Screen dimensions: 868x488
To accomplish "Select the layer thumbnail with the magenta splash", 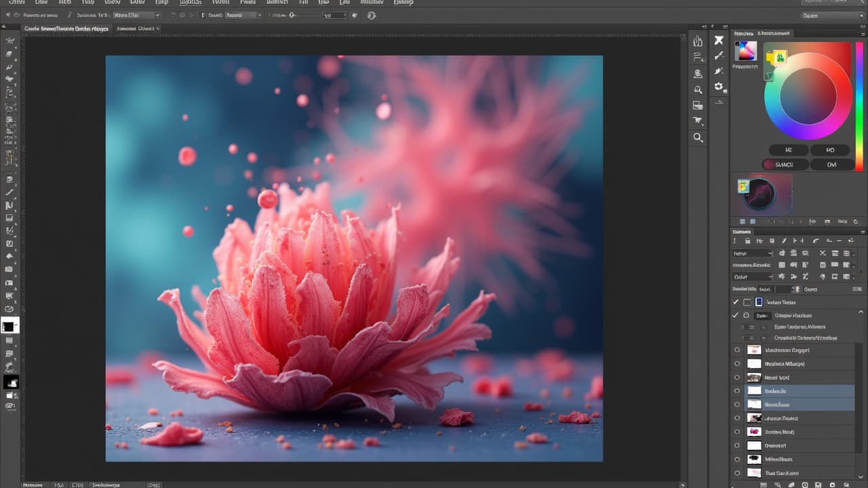I will tap(754, 432).
